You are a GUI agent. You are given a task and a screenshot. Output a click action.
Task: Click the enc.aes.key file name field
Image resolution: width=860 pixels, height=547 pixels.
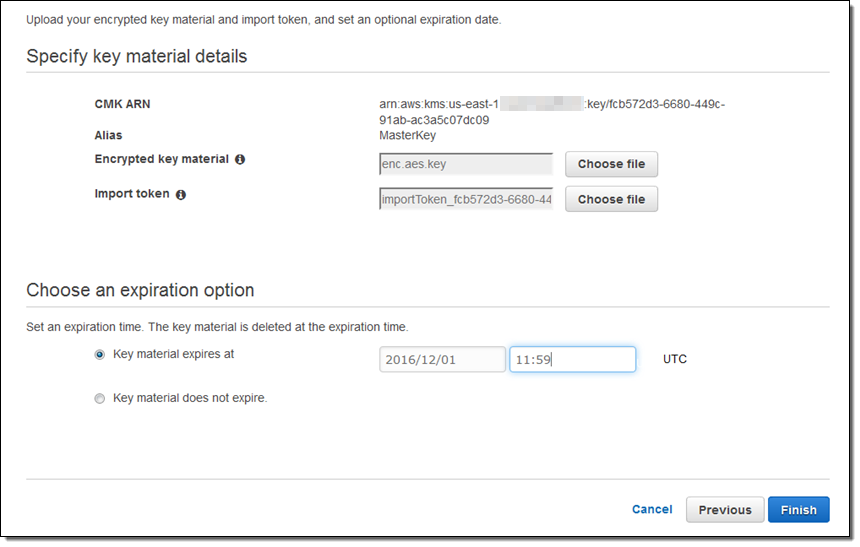click(466, 164)
